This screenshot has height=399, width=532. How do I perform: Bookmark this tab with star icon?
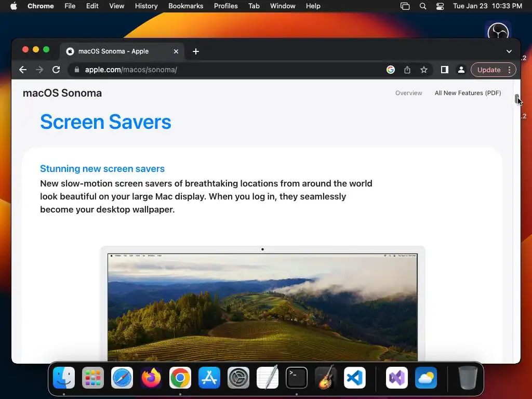pyautogui.click(x=424, y=70)
